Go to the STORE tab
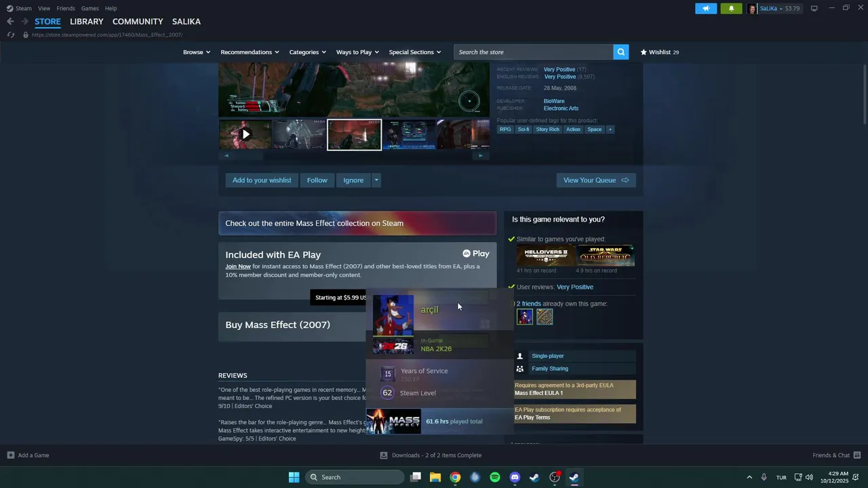Viewport: 868px width, 488px height. pos(47,22)
